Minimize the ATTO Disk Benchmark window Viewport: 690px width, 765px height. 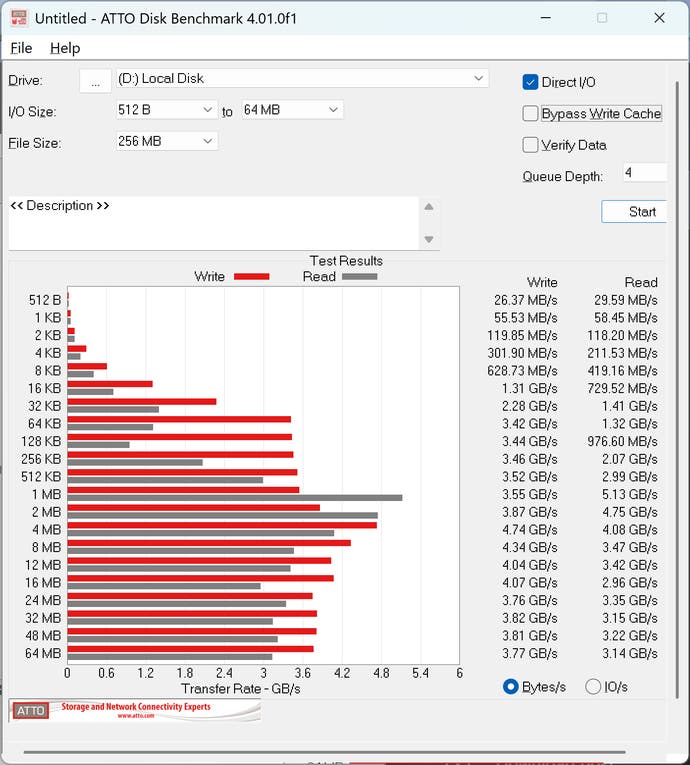point(545,18)
